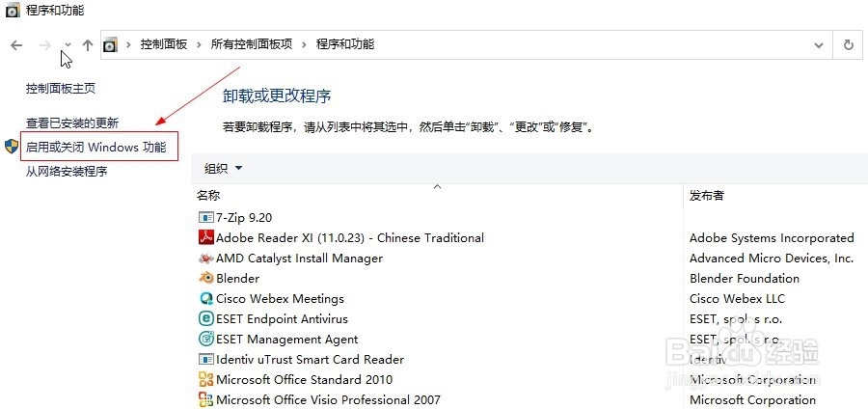Open the 组织 dropdown menu
868x409 pixels.
224,168
